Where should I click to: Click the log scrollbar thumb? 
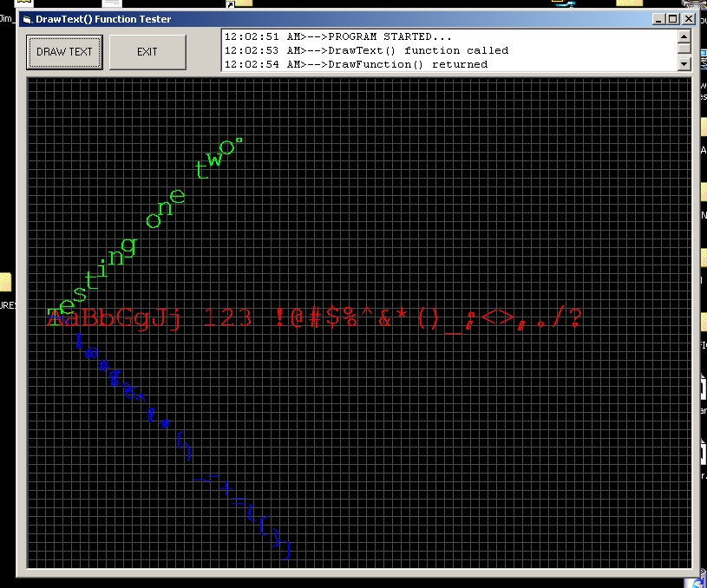(x=684, y=49)
